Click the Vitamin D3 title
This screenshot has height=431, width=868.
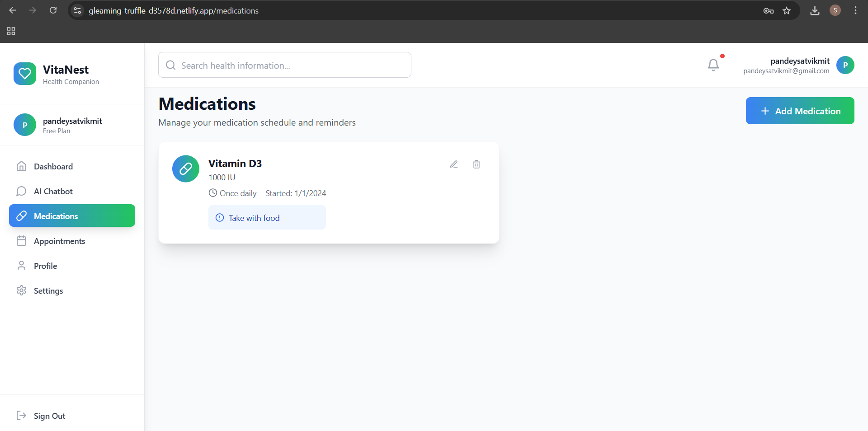coord(235,164)
